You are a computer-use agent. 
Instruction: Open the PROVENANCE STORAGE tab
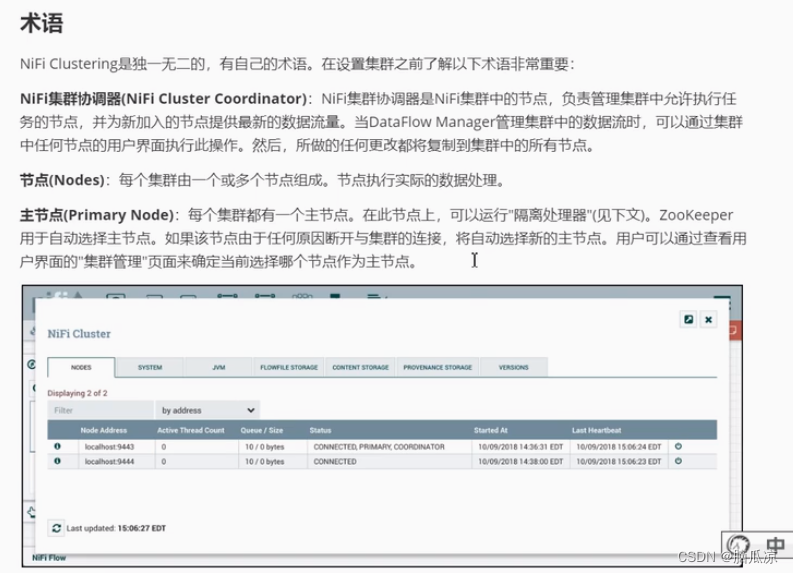pyautogui.click(x=437, y=367)
